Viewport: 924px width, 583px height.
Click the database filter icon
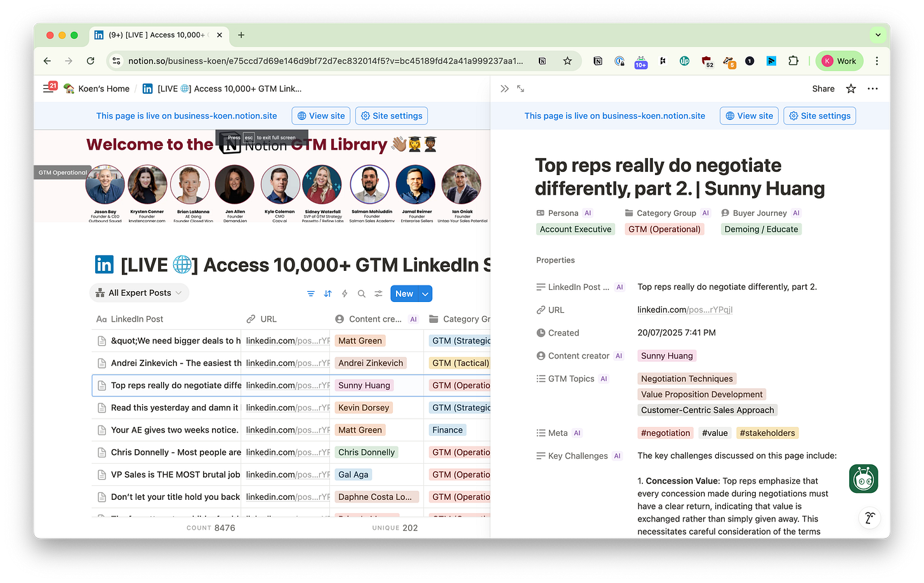[310, 294]
